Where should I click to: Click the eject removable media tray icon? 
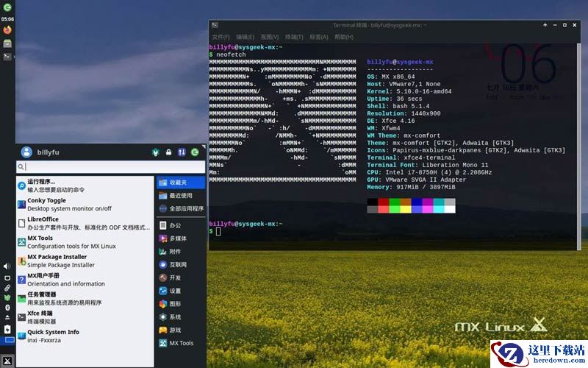click(x=7, y=317)
